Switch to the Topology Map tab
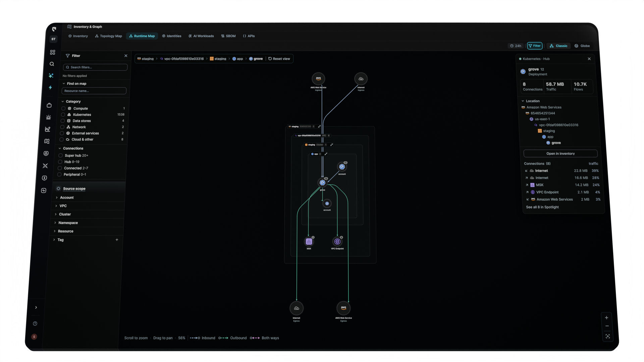Image resolution: width=644 pixels, height=362 pixels. (108, 36)
